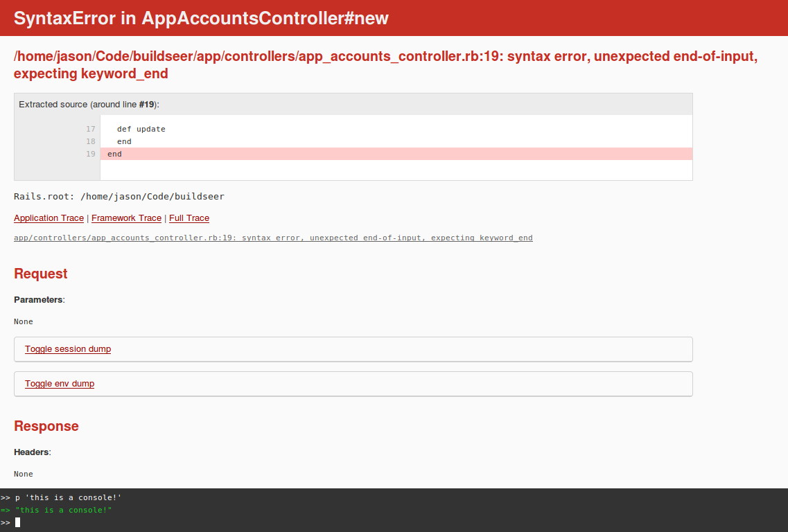Focus the web console input cursor
788x532 pixels.
(x=17, y=522)
